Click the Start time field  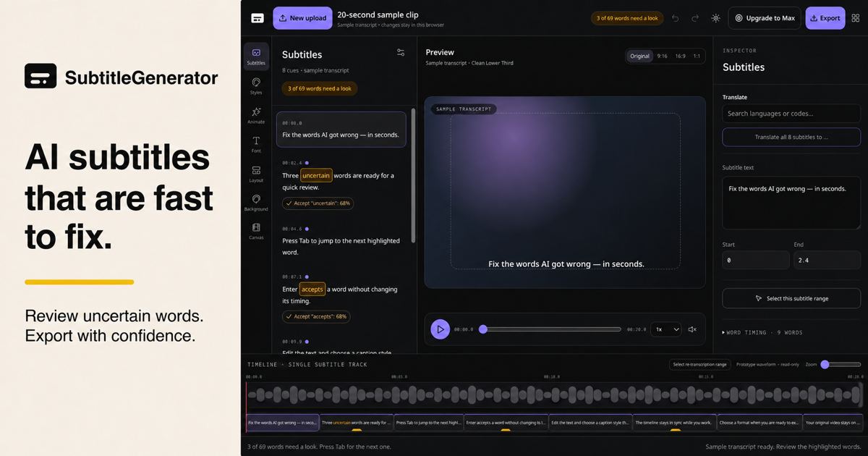pyautogui.click(x=756, y=260)
